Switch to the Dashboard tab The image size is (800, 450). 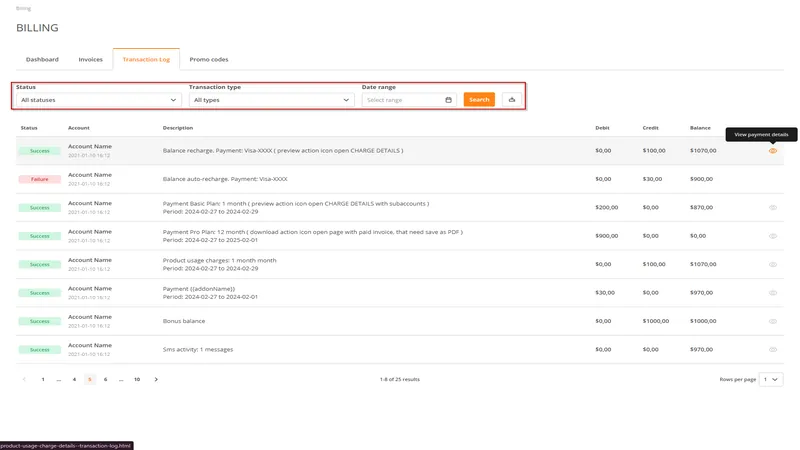tap(42, 60)
